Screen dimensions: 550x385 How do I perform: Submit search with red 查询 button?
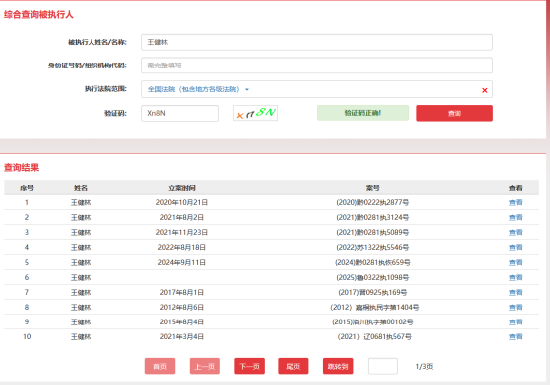click(x=454, y=113)
